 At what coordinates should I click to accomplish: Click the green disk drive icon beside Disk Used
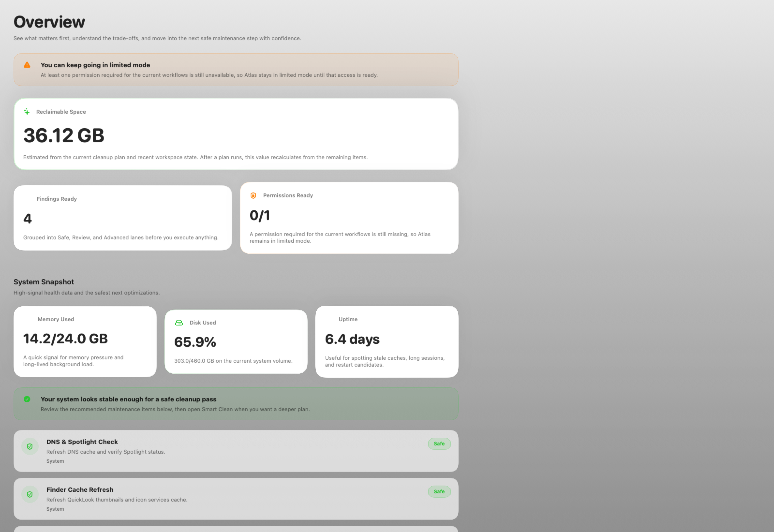[179, 322]
